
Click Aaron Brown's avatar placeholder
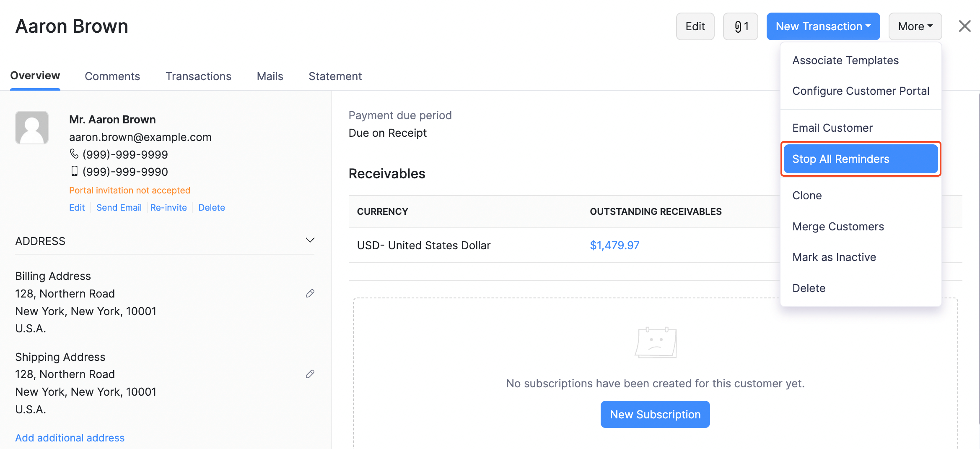pos(32,127)
